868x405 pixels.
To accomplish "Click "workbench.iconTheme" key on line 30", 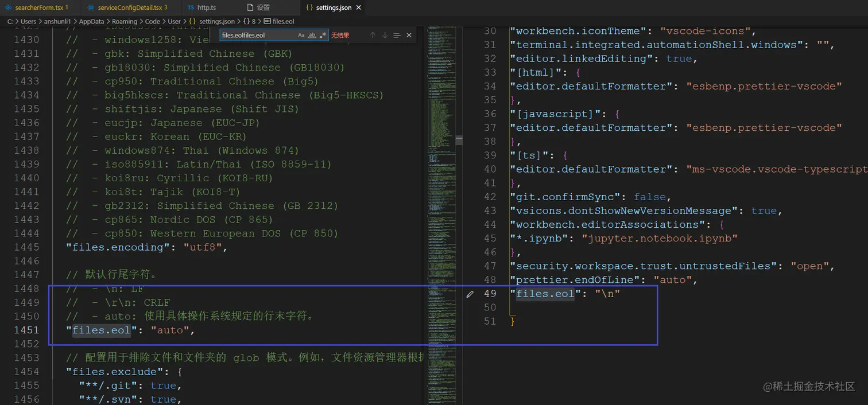I will (578, 31).
